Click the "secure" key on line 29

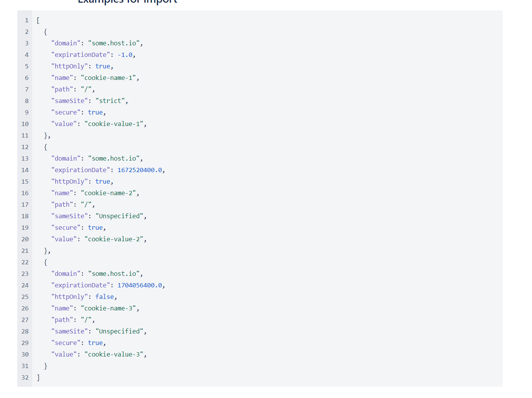pos(66,343)
